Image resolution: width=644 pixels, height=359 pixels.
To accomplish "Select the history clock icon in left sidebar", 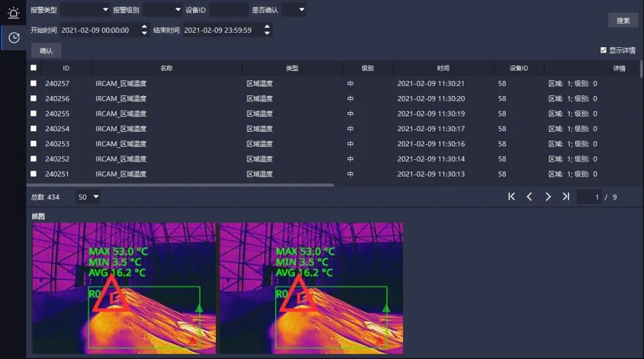I will 13,37.
